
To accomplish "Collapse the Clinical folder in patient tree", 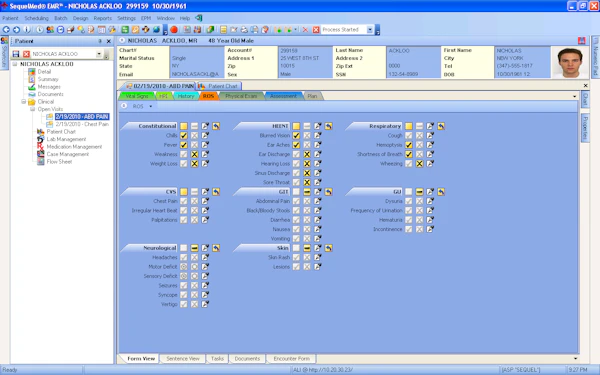I will pos(24,102).
